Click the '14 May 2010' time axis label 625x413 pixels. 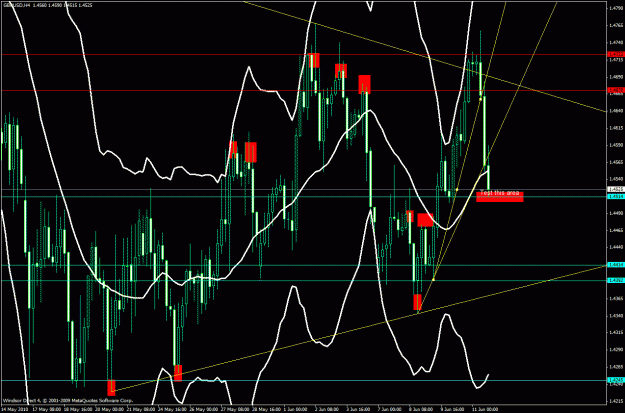tap(14, 409)
